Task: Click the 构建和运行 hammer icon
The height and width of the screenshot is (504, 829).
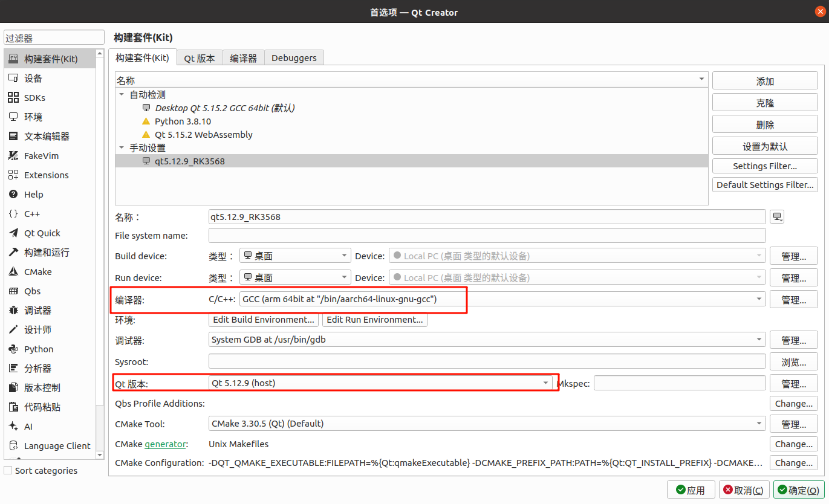Action: coord(13,252)
